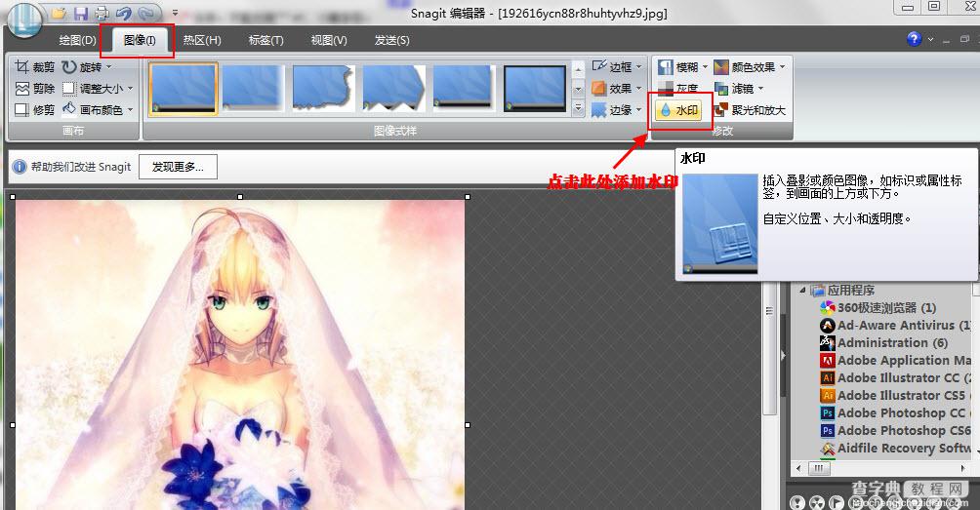The image size is (980, 510).
Task: Apply the 灰度 grayscale effect
Action: (x=678, y=88)
